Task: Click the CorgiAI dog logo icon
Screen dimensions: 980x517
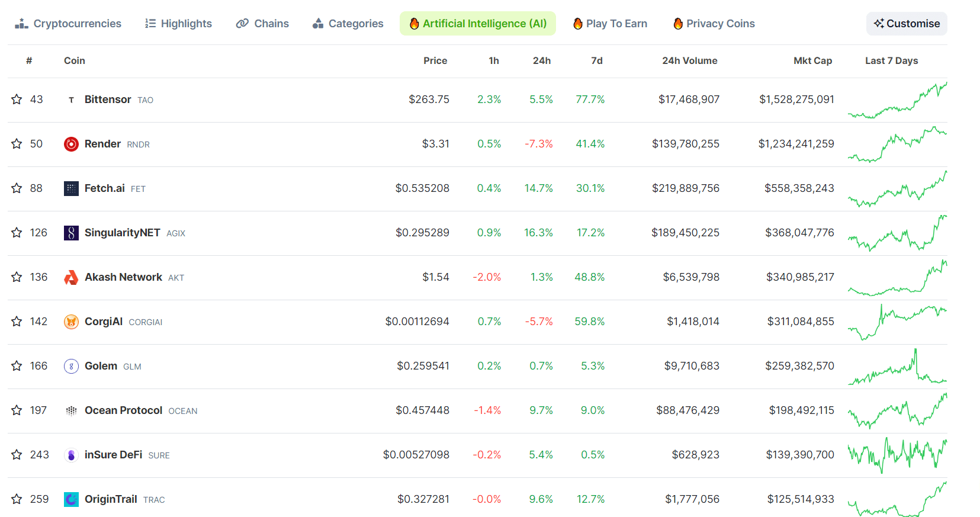Action: coord(71,322)
